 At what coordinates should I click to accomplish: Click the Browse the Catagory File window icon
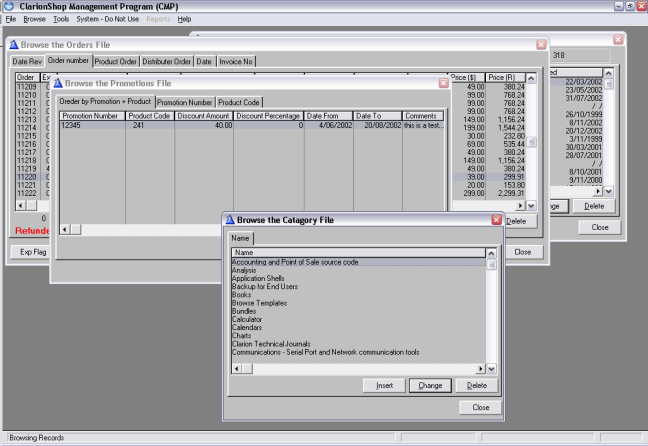[x=229, y=220]
